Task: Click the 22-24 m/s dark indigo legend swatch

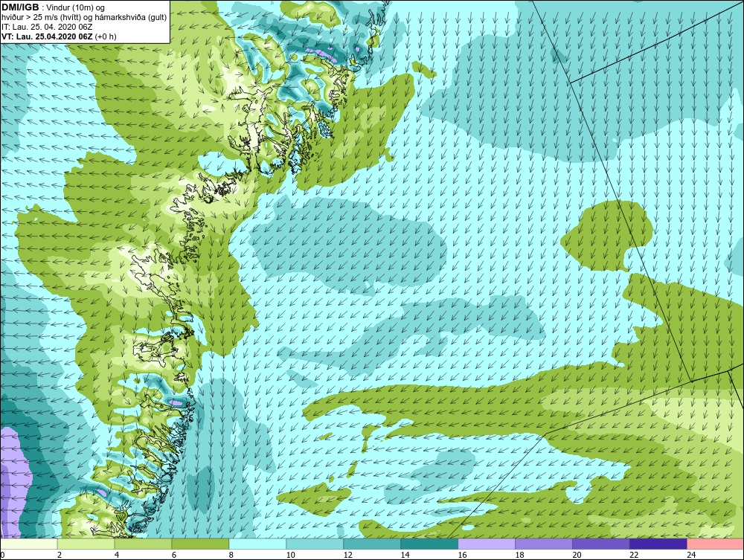Action: (x=658, y=544)
